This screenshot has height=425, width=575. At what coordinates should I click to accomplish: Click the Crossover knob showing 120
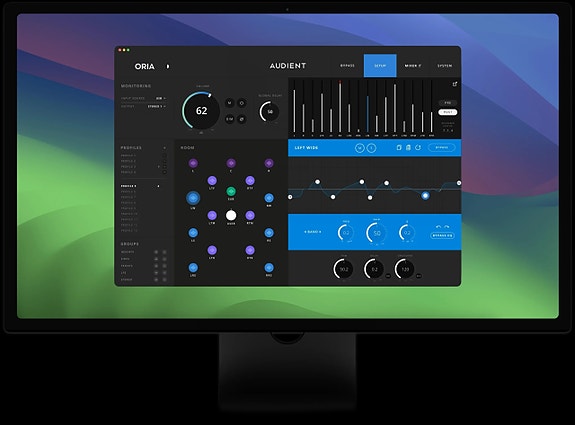[x=404, y=269]
